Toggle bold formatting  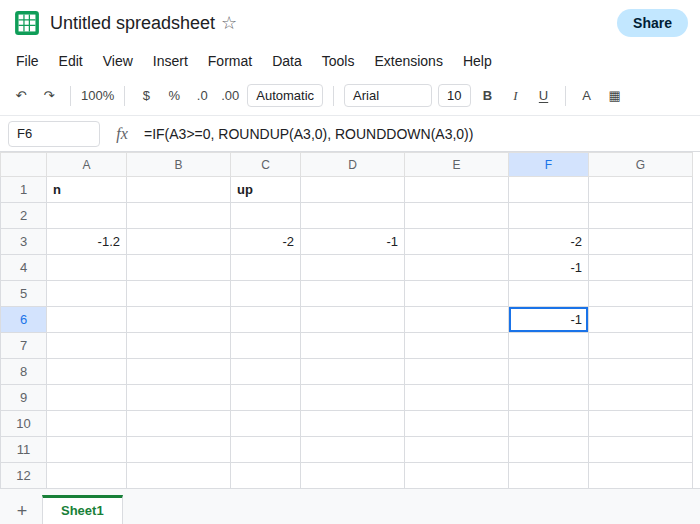click(487, 96)
